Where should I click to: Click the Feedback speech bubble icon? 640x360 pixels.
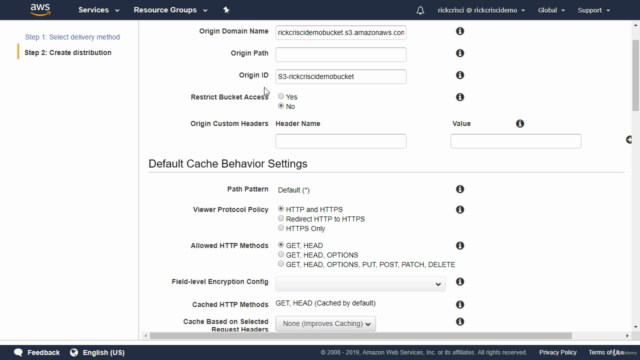coord(18,353)
